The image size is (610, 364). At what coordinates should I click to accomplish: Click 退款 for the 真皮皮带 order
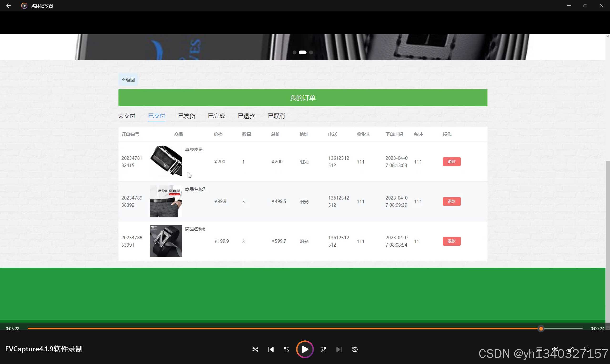(451, 161)
